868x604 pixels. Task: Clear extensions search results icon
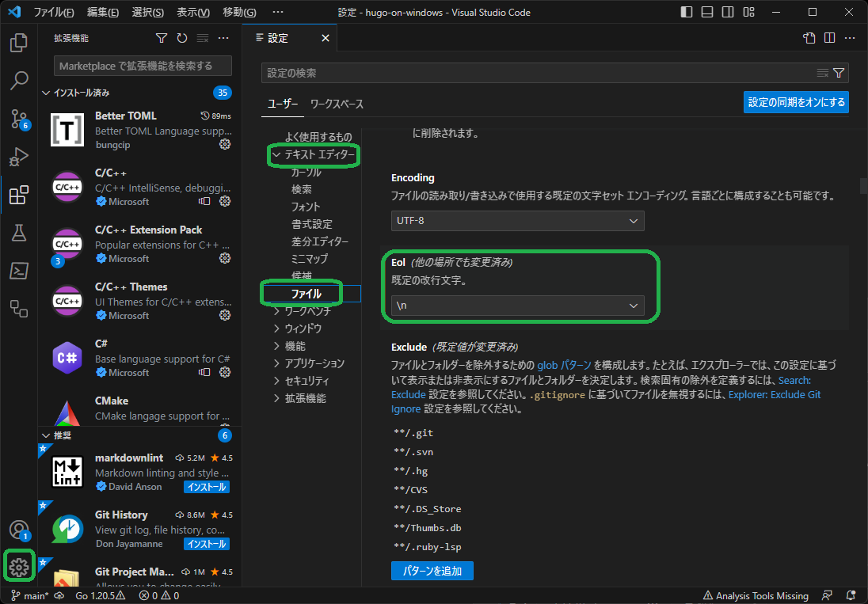click(204, 38)
